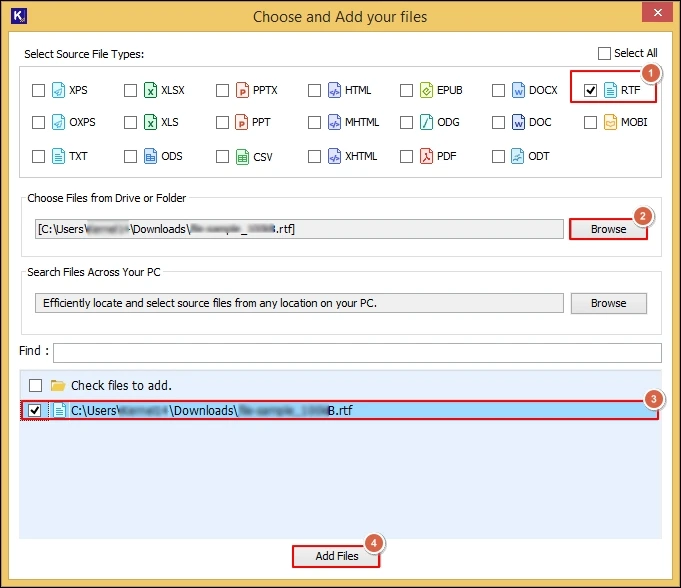Click the ODS file type icon
The height and width of the screenshot is (588, 681).
(150, 156)
